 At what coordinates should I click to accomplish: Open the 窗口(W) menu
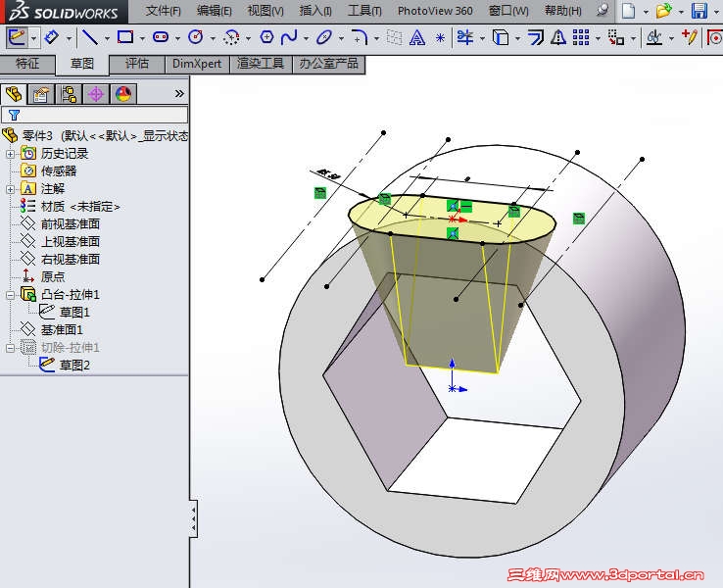[508, 10]
